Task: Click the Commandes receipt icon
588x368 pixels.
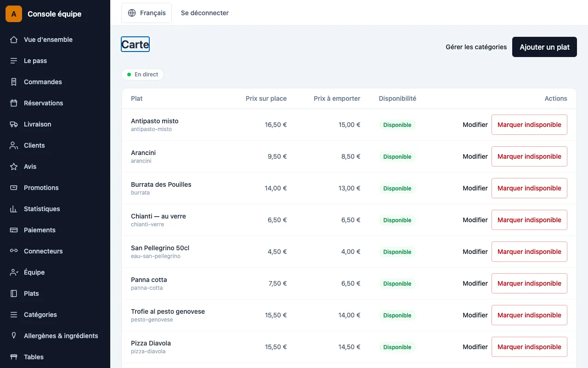Action: click(14, 82)
